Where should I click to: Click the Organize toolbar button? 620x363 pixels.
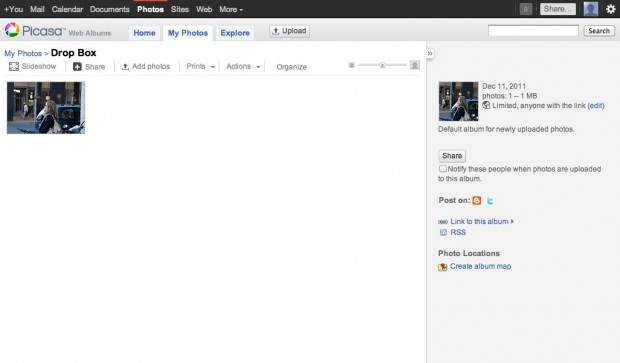(291, 67)
